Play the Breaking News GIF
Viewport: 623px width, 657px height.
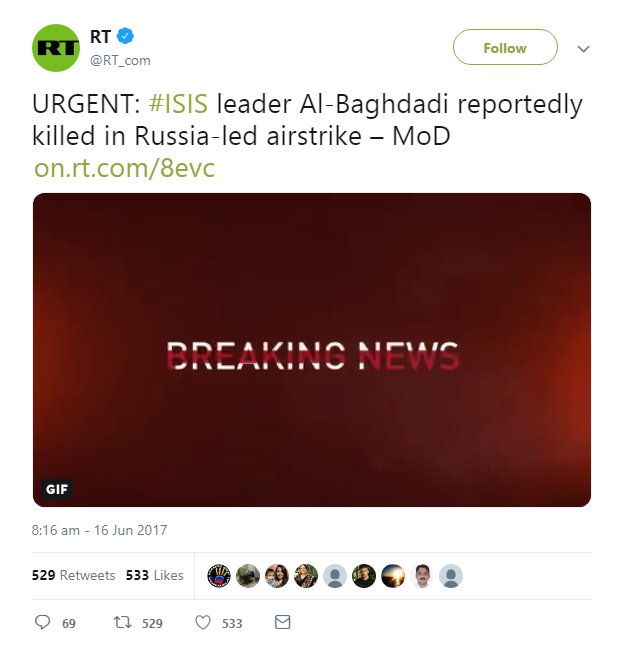[x=312, y=350]
